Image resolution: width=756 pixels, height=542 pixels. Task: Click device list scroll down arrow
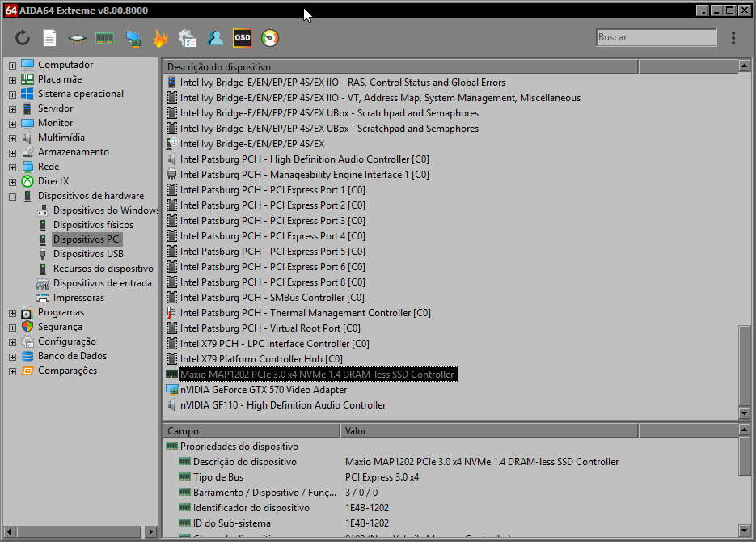tap(745, 413)
